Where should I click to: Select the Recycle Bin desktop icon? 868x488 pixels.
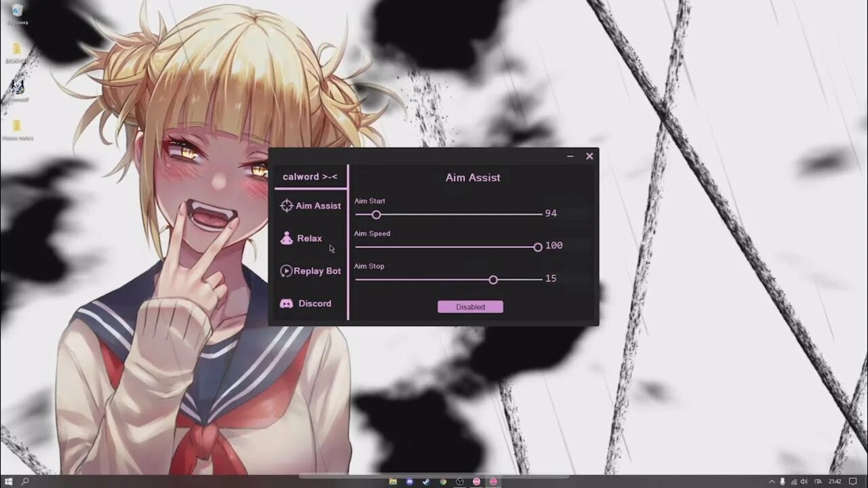pyautogui.click(x=17, y=14)
